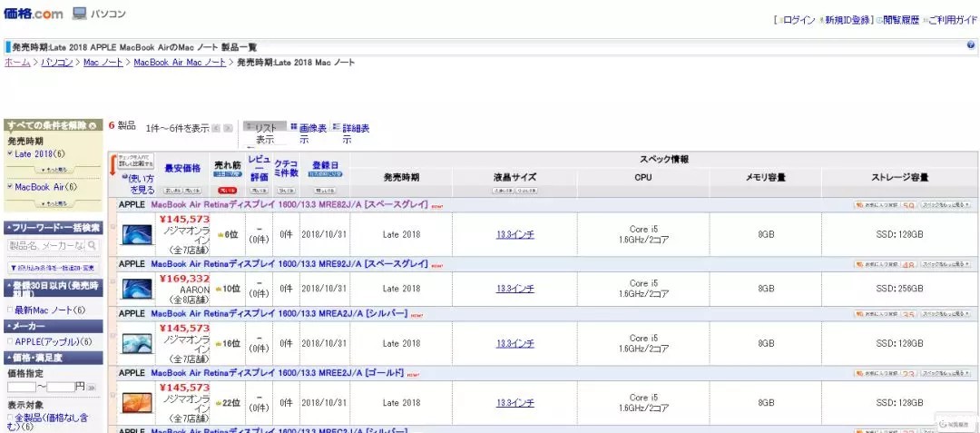Click the next page arrow beside 1件〜6件を表示
Viewport: 980px width, 433px height.
[x=228, y=128]
